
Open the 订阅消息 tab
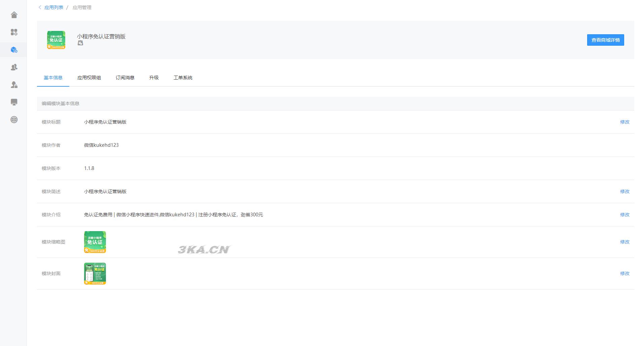pos(125,78)
